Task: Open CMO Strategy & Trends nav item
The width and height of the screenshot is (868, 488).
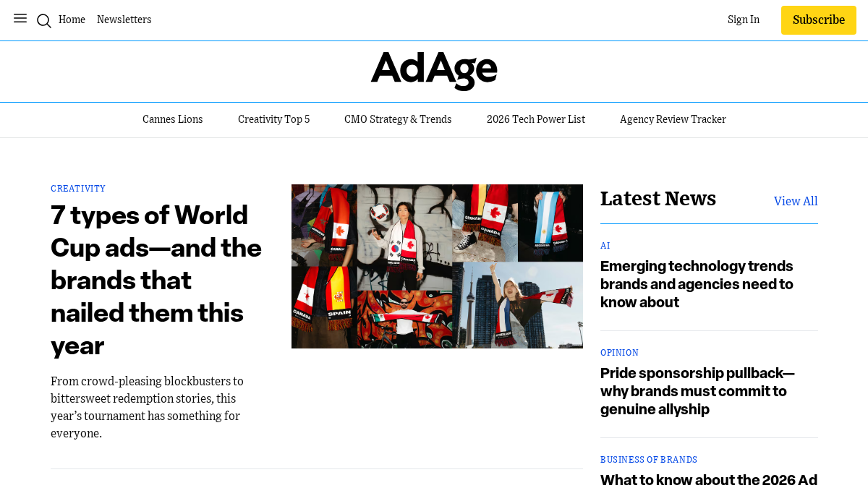Action: point(398,119)
